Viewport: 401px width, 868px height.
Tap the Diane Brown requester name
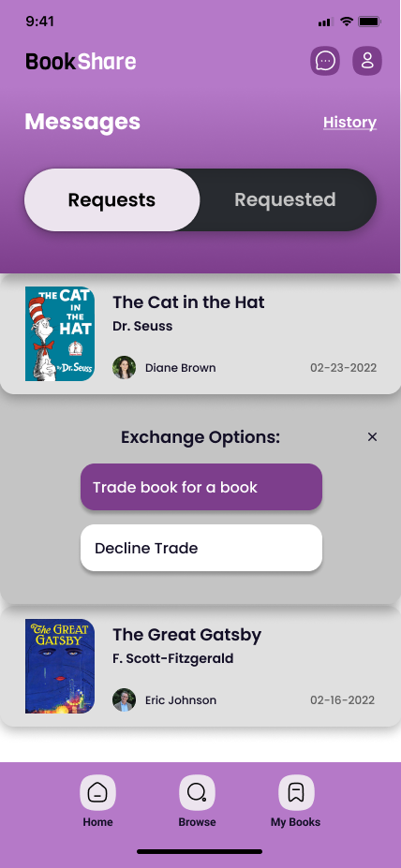pyautogui.click(x=181, y=368)
